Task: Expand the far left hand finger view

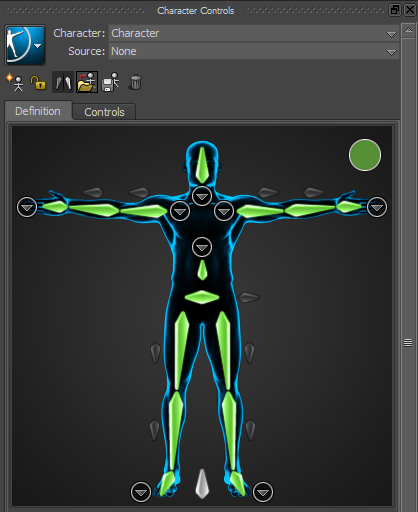Action: point(27,207)
